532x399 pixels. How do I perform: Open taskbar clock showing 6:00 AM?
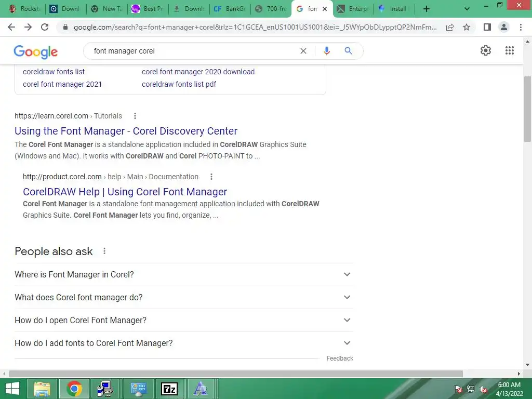coord(509,389)
